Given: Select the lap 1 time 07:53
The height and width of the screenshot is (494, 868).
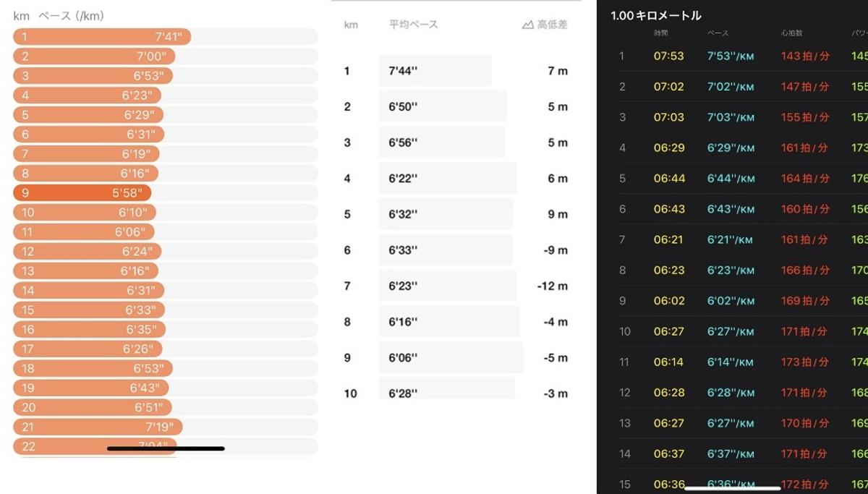Looking at the screenshot, I should pos(668,56).
